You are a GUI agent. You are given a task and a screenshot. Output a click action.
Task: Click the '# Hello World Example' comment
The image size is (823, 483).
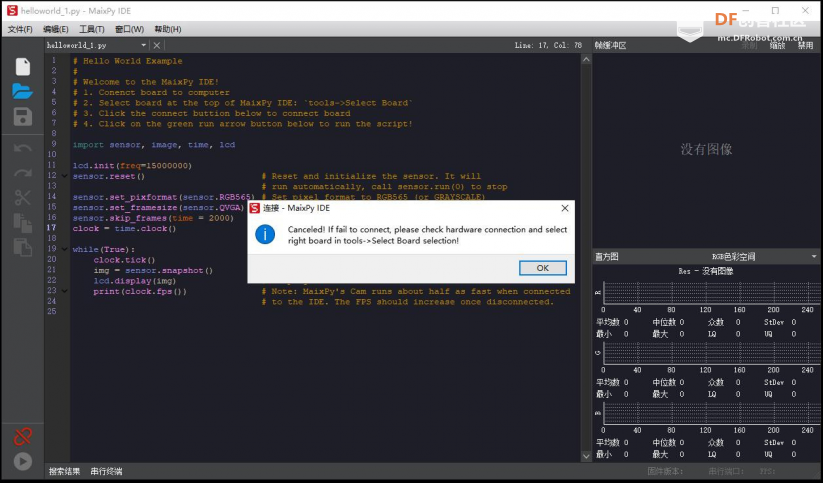click(128, 61)
